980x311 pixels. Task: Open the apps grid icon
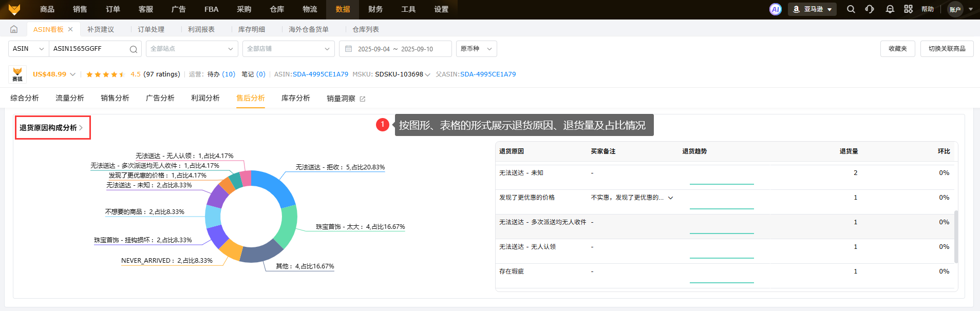(x=909, y=9)
